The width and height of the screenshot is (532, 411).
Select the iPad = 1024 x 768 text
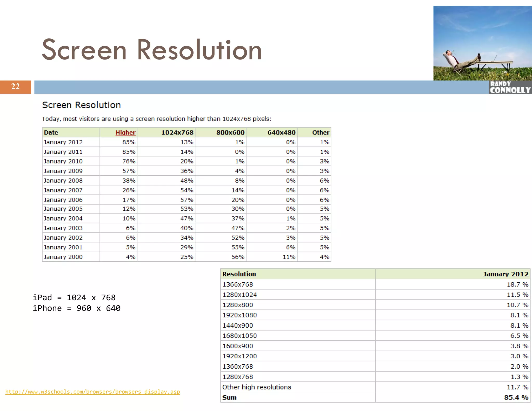coord(74,297)
